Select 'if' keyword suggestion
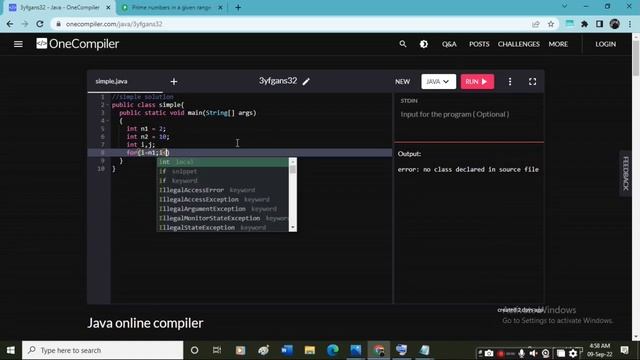This screenshot has width=640, height=360. [x=223, y=181]
